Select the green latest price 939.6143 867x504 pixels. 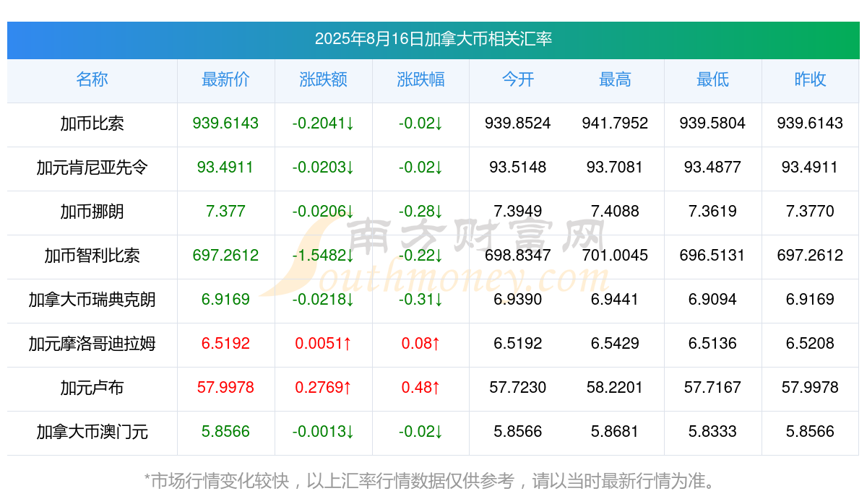(x=225, y=123)
